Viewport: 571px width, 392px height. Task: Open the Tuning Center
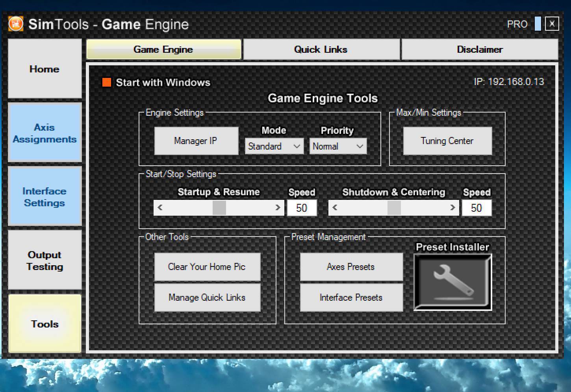coord(447,141)
